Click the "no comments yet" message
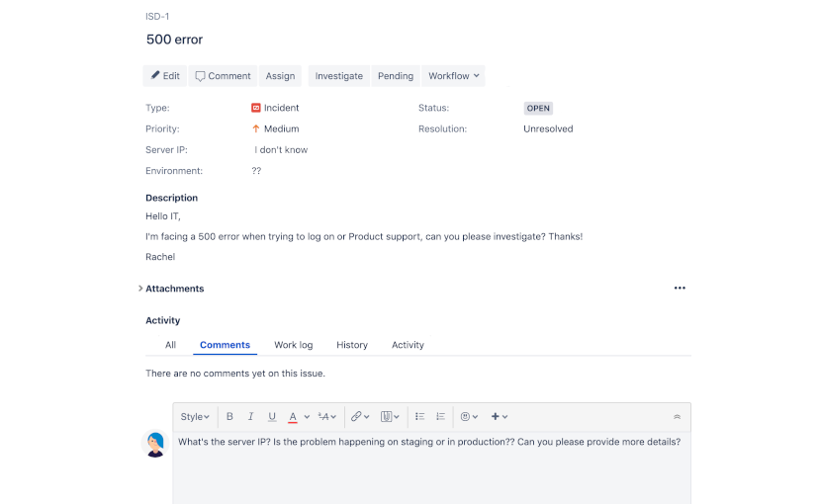 click(x=235, y=374)
